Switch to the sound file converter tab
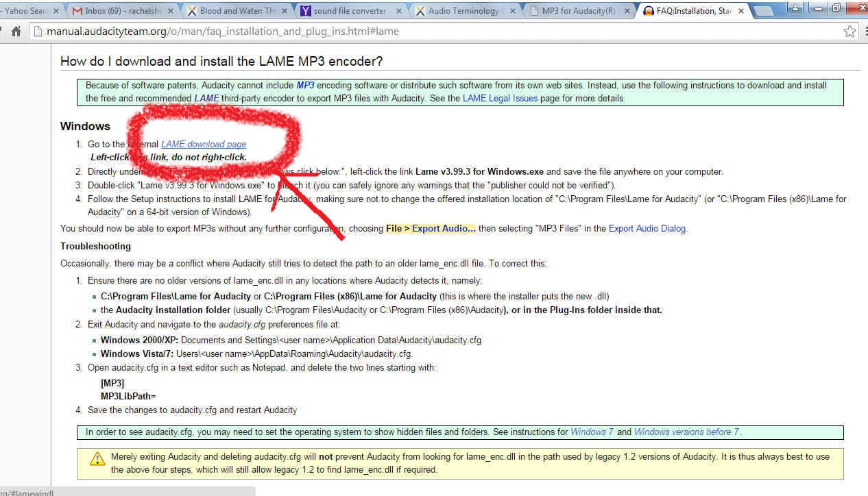This screenshot has width=868, height=496. pyautogui.click(x=352, y=11)
